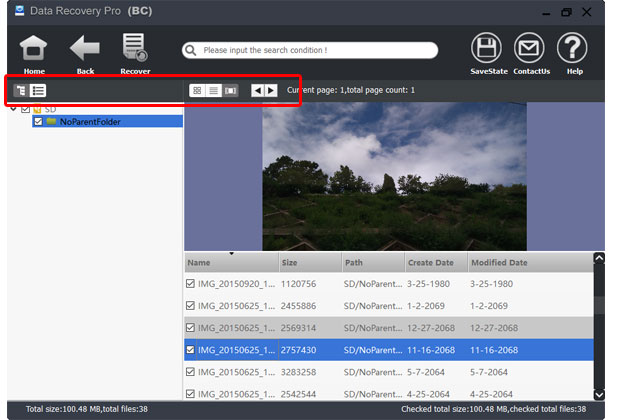Click the search condition input field
The width and height of the screenshot is (620, 420).
tap(310, 50)
